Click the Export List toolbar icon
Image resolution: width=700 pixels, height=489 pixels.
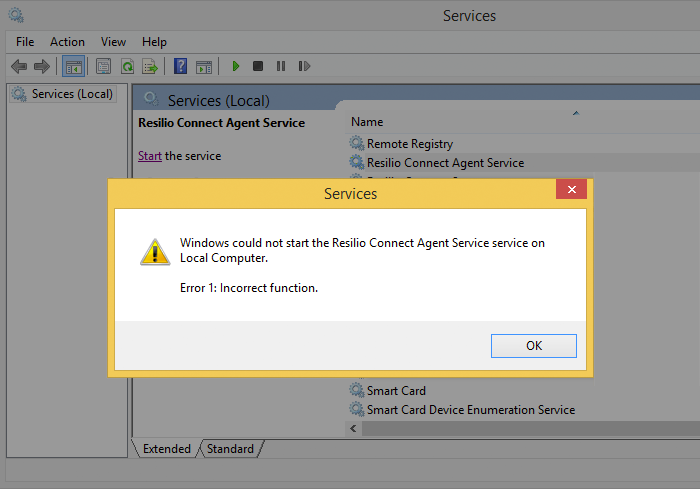[x=150, y=66]
